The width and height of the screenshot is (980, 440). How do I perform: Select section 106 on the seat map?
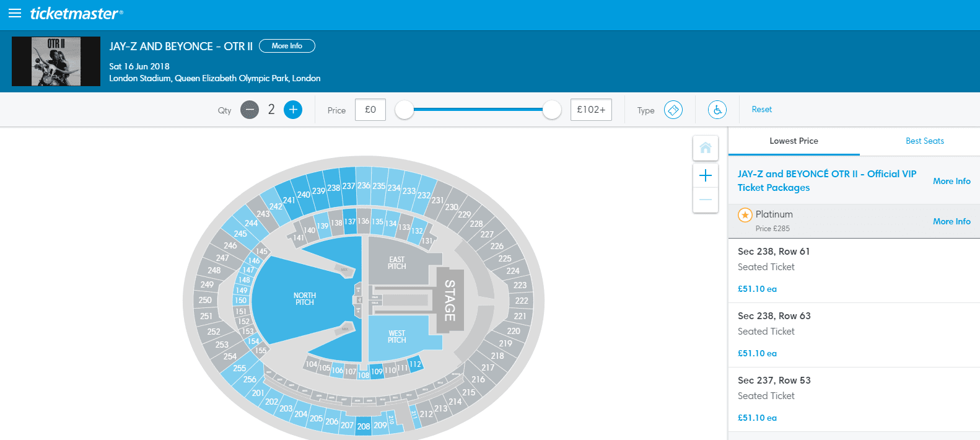coord(337,370)
